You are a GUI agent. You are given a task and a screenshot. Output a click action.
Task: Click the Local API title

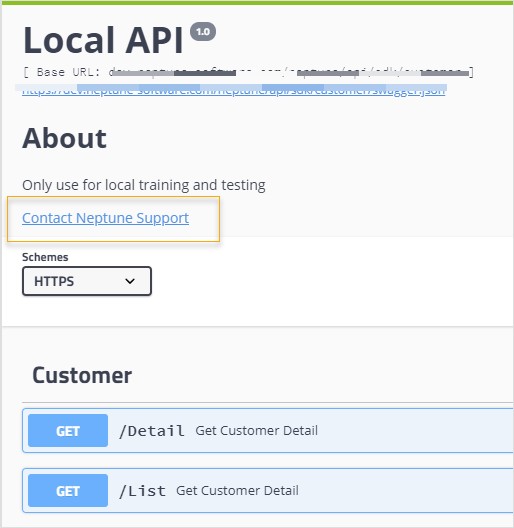tap(103, 40)
